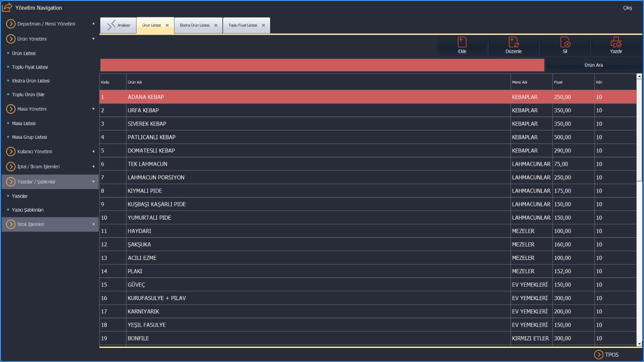Click the Yazdır print icon
This screenshot has height=362, width=644.
coord(616,42)
